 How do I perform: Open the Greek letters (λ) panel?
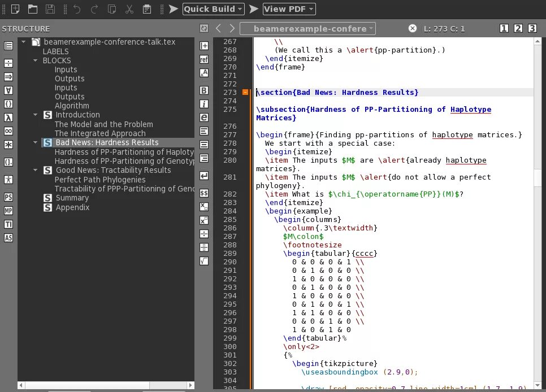(8, 117)
